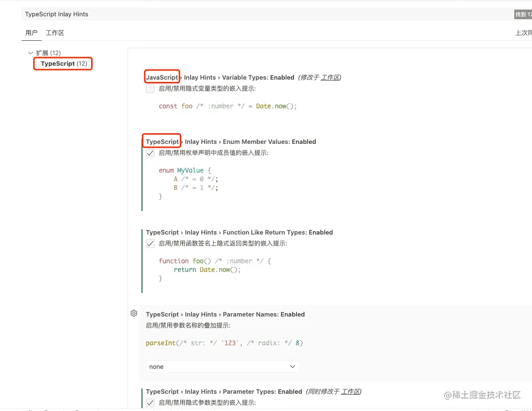The width and height of the screenshot is (532, 411).
Task: Click the function foo() code sample
Action: [215, 270]
